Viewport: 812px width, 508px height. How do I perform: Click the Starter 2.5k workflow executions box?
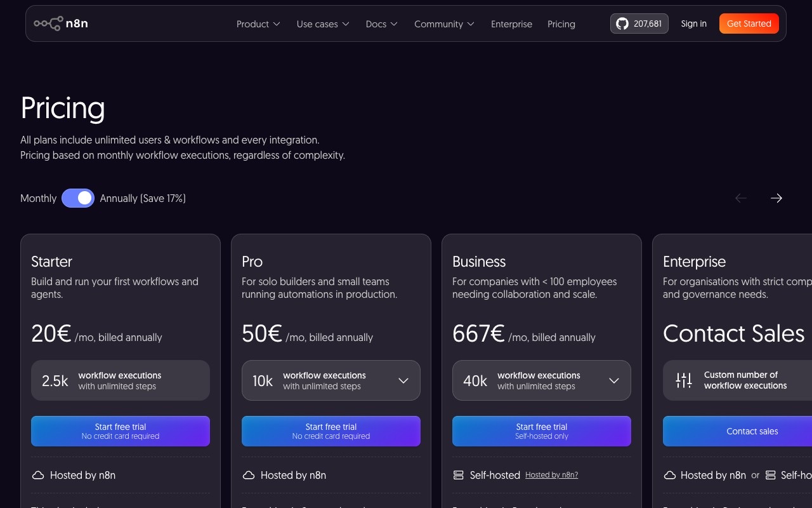pyautogui.click(x=121, y=380)
